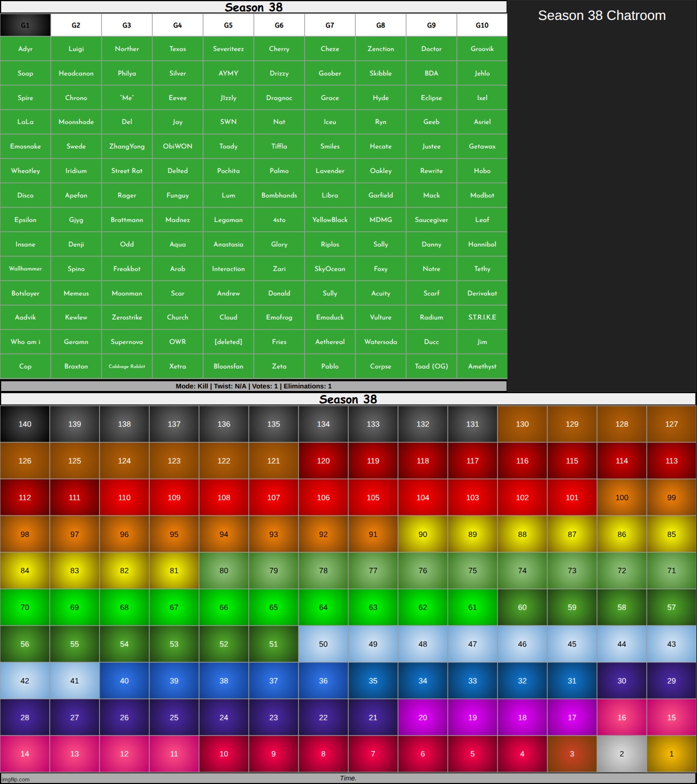Choose the ObiWON player cell
The height and width of the screenshot is (784, 697).
(x=178, y=146)
